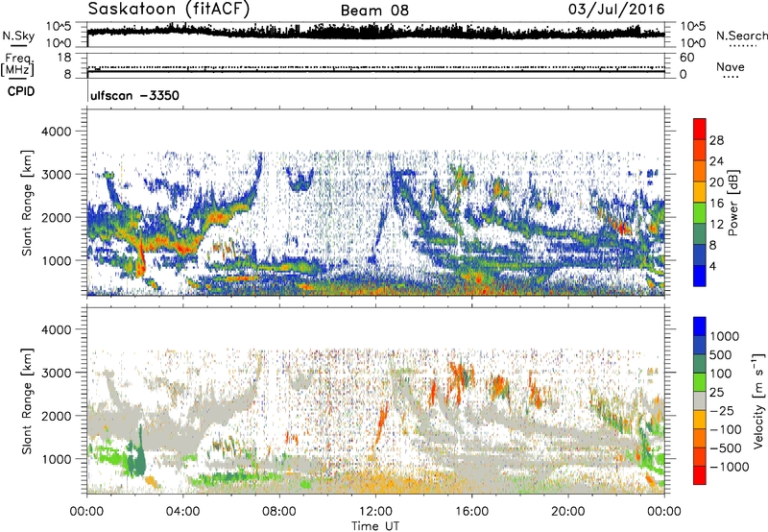768x532 pixels.
Task: Click the "16" label on the power colorbar
Action: click(x=716, y=204)
